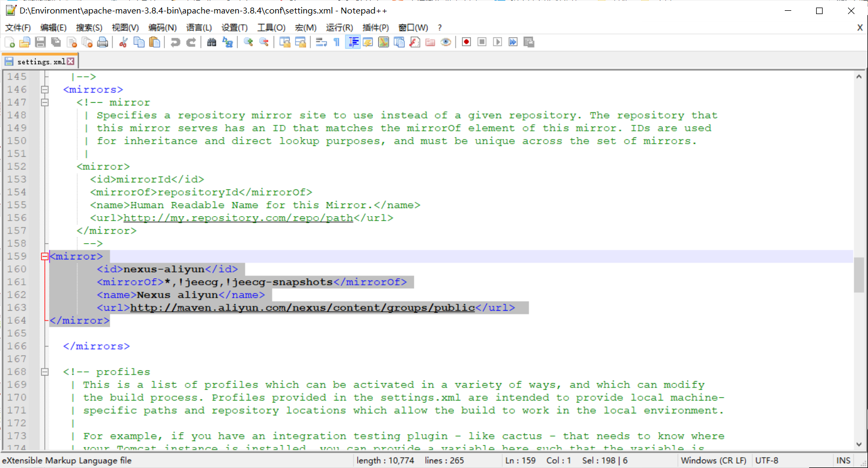Open the 文件(F) menu
868x468 pixels.
(18, 28)
